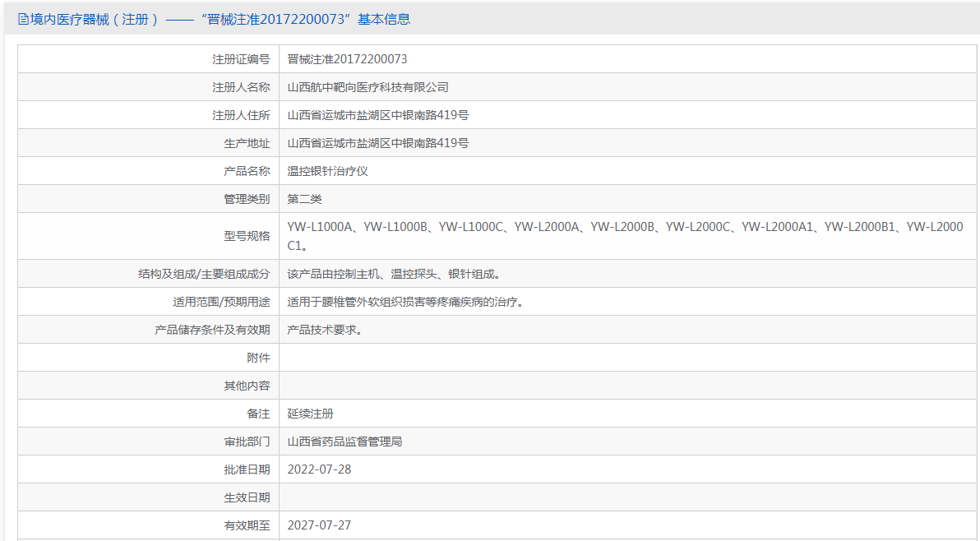Select the approval date 2022-07-28
Viewport: 980px width, 541px height.
coord(319,469)
